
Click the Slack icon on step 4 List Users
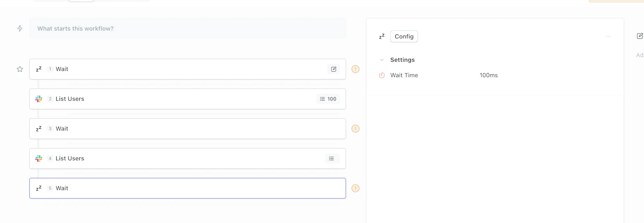tap(39, 159)
